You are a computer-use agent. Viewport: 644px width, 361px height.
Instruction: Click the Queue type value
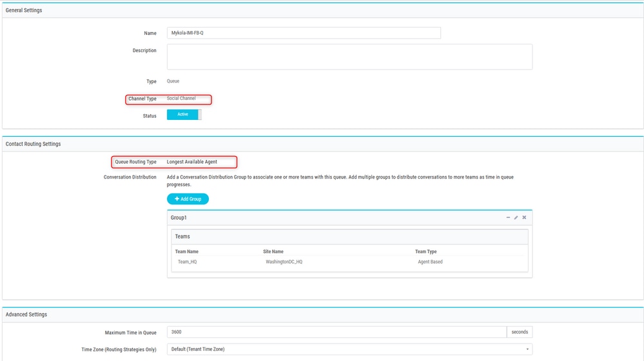point(173,81)
